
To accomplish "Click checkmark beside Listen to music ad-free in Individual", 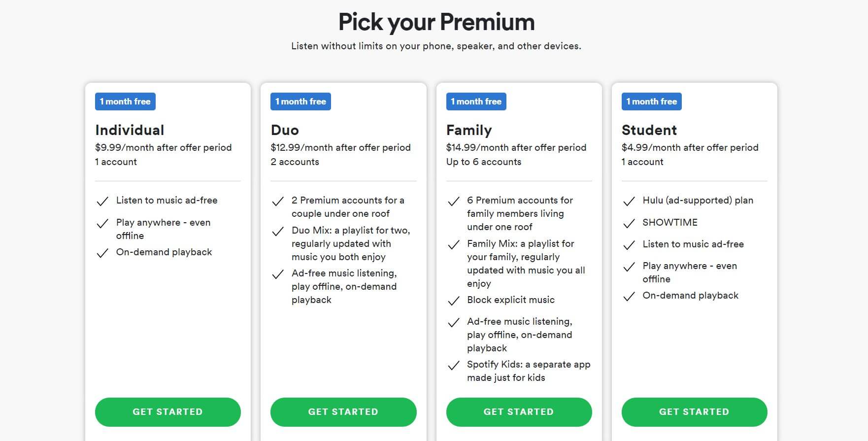I will pos(102,201).
